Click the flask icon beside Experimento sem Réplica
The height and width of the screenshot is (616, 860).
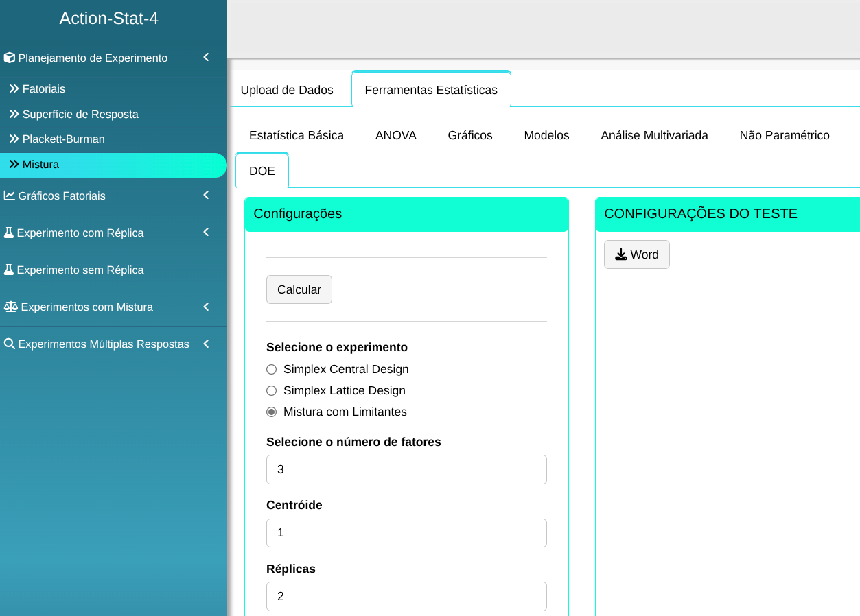coord(9,270)
